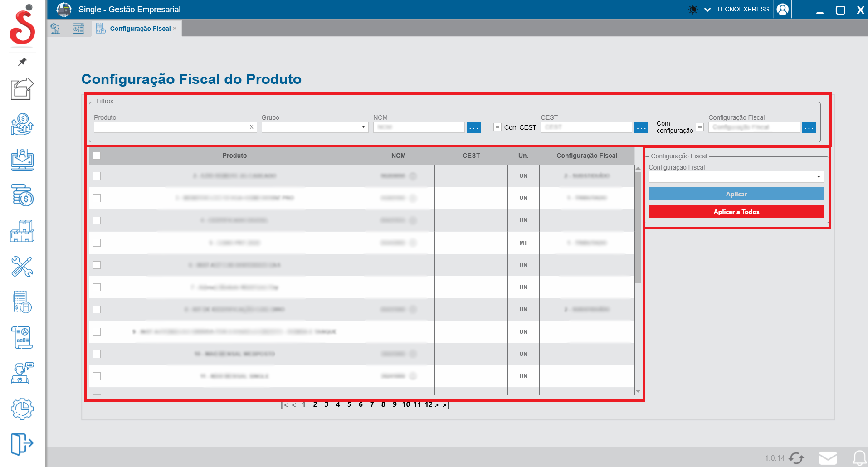The width and height of the screenshot is (868, 467).
Task: Click the Aplicar a Todos button
Action: click(x=736, y=211)
